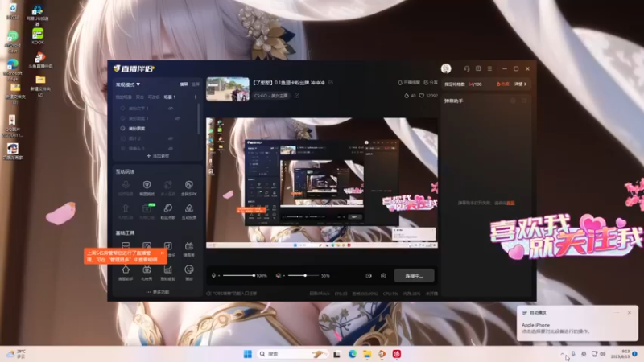The image size is (644, 362).
Task: Click the 弹幕助手 panel settings icon
Action: [513, 101]
